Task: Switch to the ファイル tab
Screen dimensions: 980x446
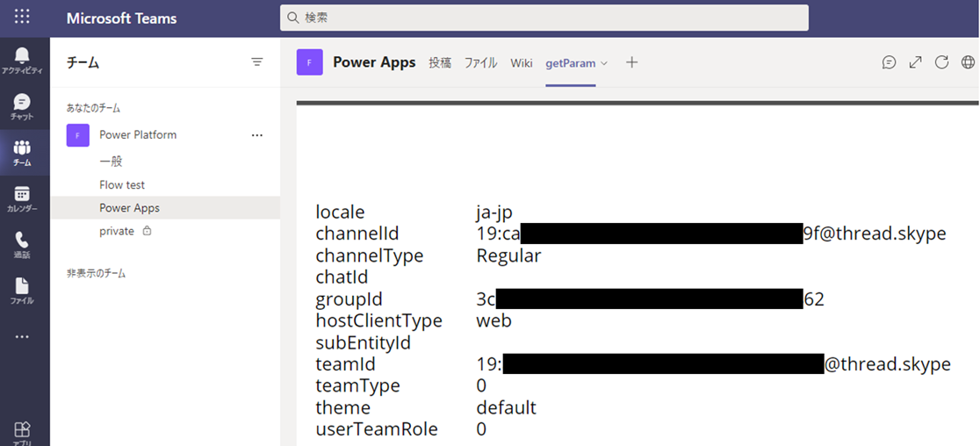Action: pos(480,62)
